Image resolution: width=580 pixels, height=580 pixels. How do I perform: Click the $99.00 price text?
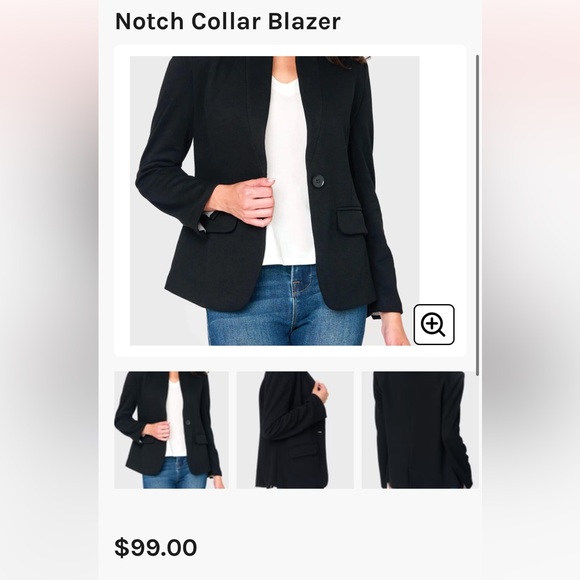[155, 547]
